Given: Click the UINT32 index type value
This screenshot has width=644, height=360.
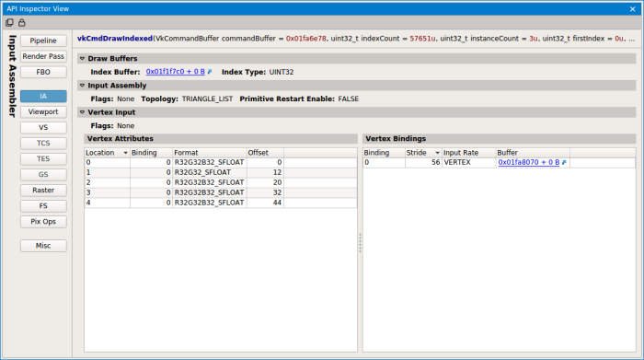Looking at the screenshot, I should tap(282, 72).
